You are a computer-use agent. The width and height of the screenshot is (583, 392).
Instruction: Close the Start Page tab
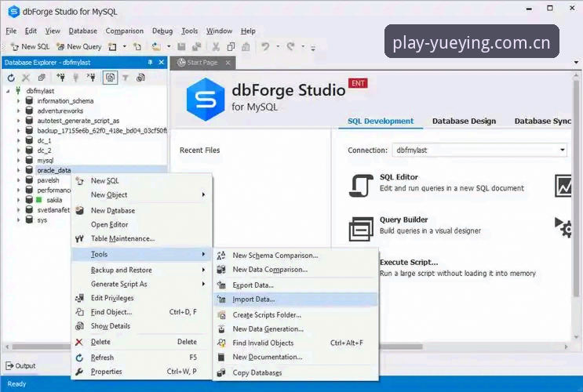coord(228,63)
